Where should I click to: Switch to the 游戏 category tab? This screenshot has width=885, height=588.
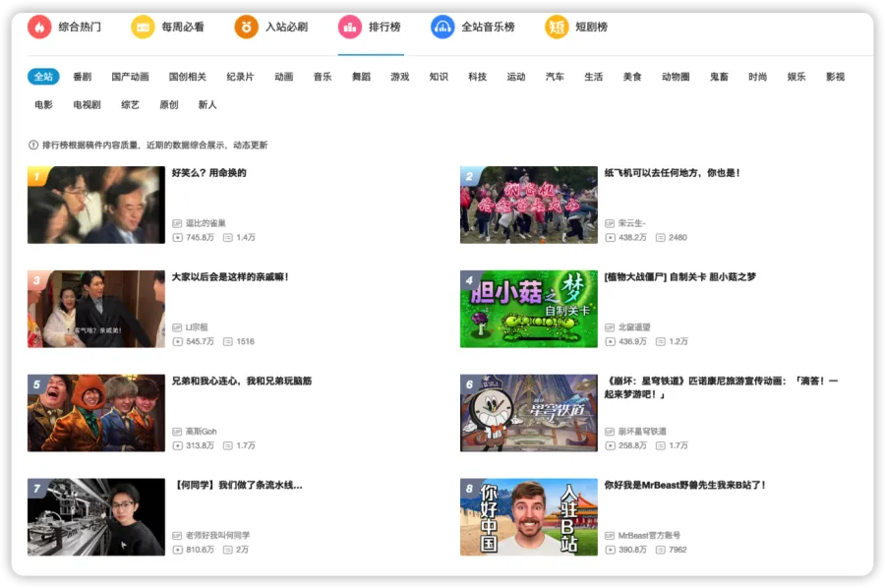[x=399, y=75]
